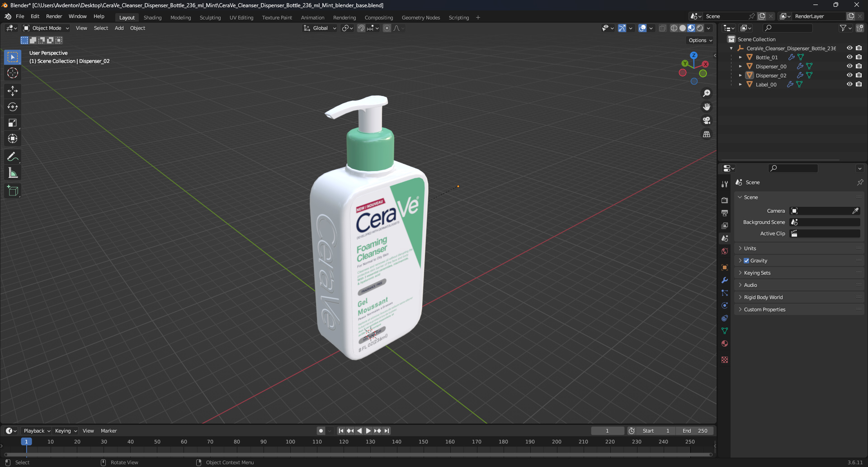The width and height of the screenshot is (868, 467).
Task: Open the Object Data mesh properties tab
Action: click(725, 331)
